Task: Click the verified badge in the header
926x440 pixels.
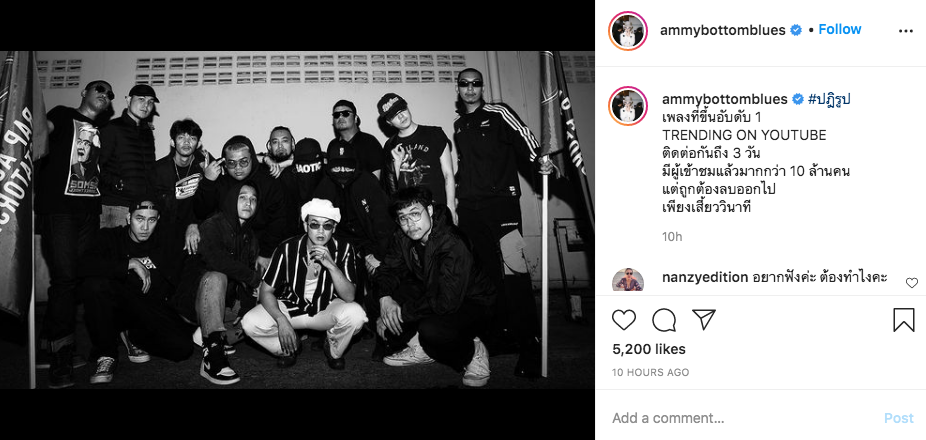Action: (796, 30)
